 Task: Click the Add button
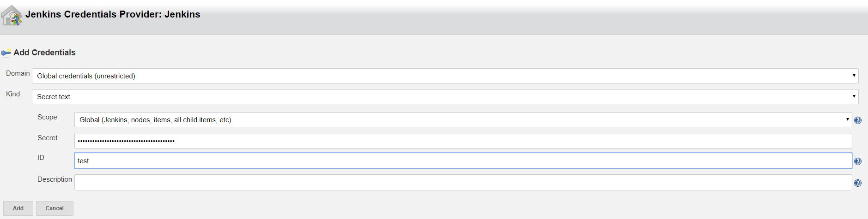pyautogui.click(x=18, y=208)
